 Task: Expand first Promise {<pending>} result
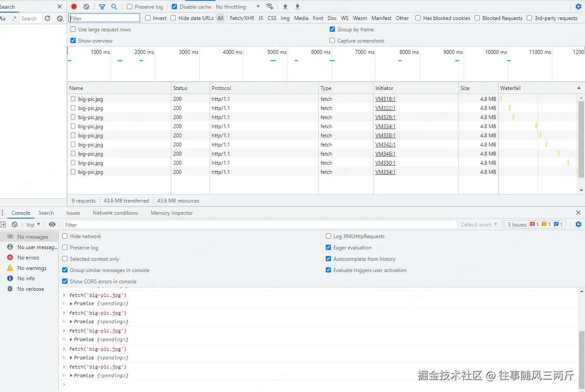pyautogui.click(x=71, y=303)
